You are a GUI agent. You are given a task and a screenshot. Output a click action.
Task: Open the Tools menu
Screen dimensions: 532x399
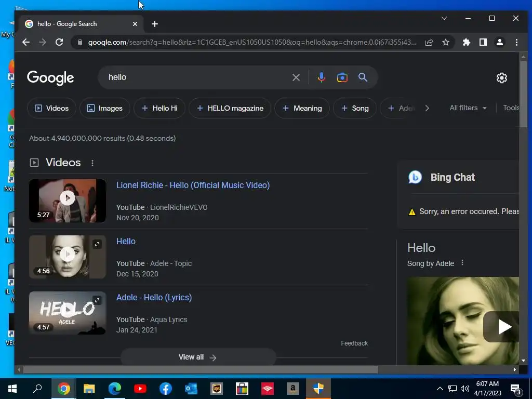point(511,108)
